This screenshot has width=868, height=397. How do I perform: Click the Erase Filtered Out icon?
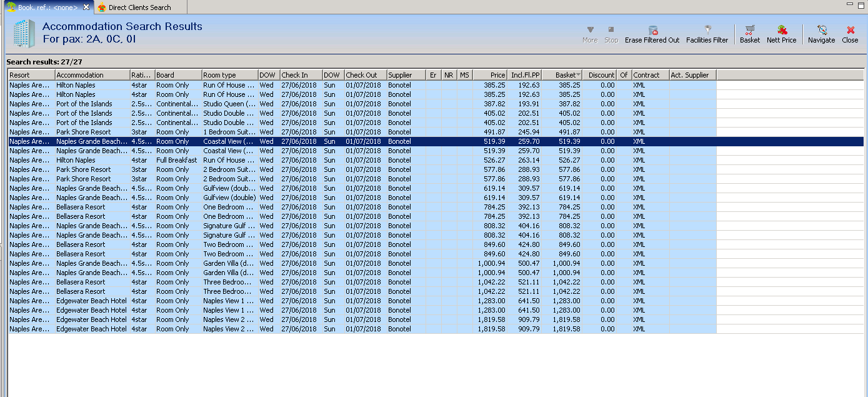(652, 30)
